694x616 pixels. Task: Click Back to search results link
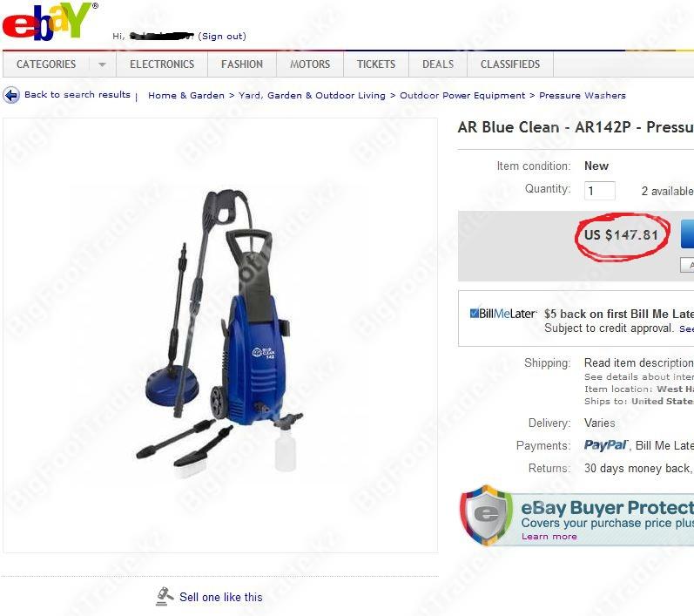pyautogui.click(x=77, y=95)
